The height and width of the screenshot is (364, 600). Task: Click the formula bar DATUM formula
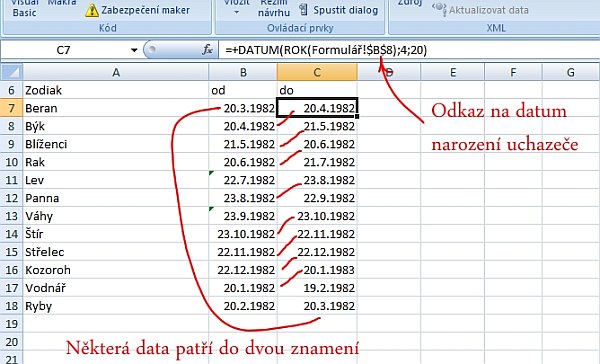326,50
